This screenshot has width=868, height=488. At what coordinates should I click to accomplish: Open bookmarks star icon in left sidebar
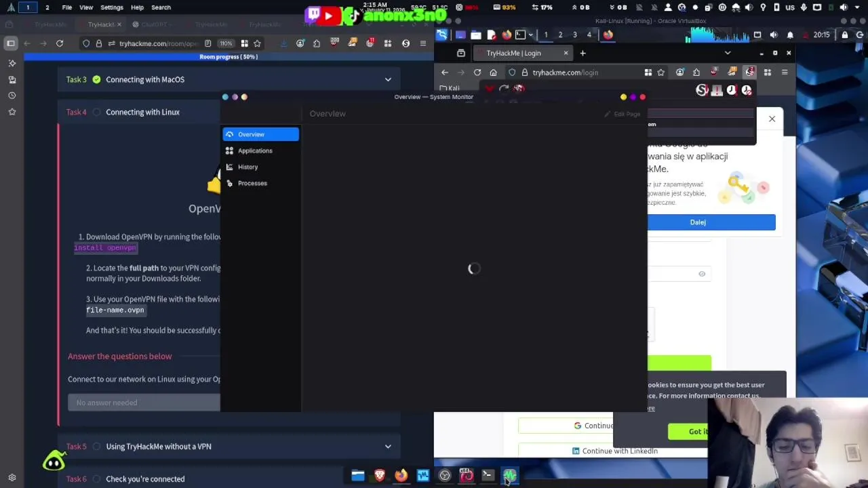[12, 112]
